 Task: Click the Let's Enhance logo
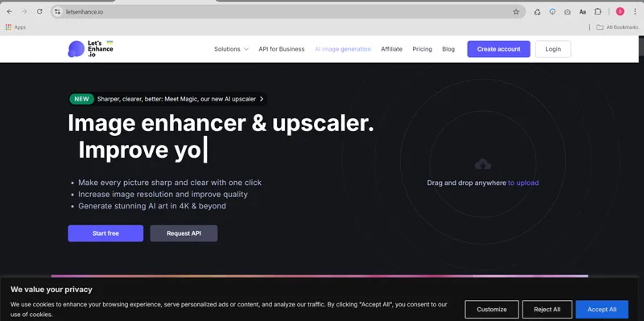coord(90,49)
